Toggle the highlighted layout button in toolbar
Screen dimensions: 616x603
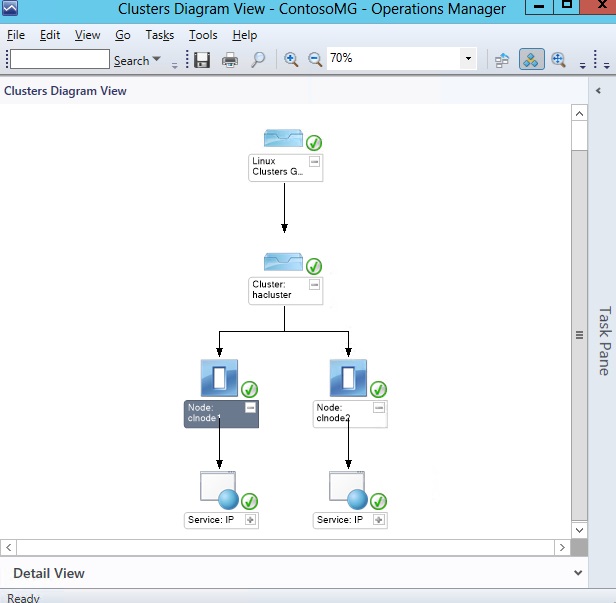point(531,60)
